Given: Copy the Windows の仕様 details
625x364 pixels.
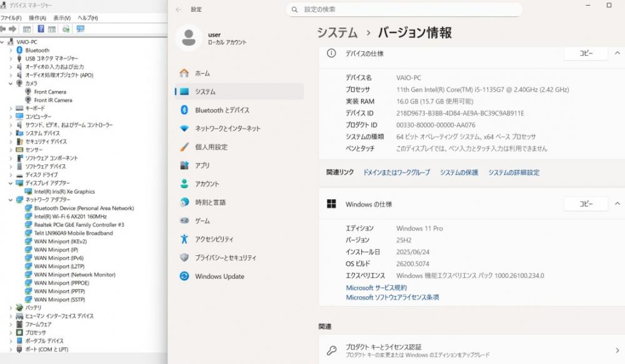Looking at the screenshot, I should tap(586, 204).
